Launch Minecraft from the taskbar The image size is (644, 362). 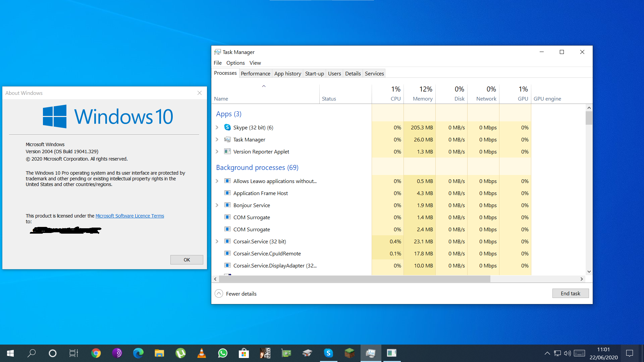tap(350, 353)
